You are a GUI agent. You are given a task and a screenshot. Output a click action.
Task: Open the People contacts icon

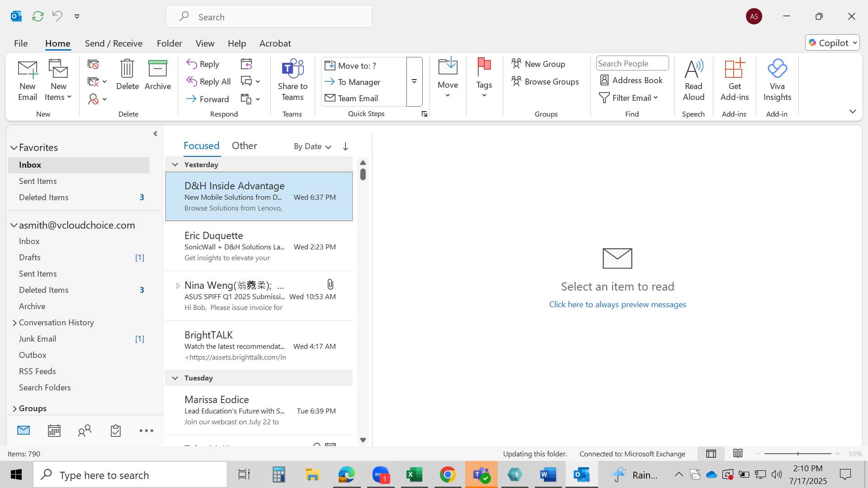click(85, 431)
